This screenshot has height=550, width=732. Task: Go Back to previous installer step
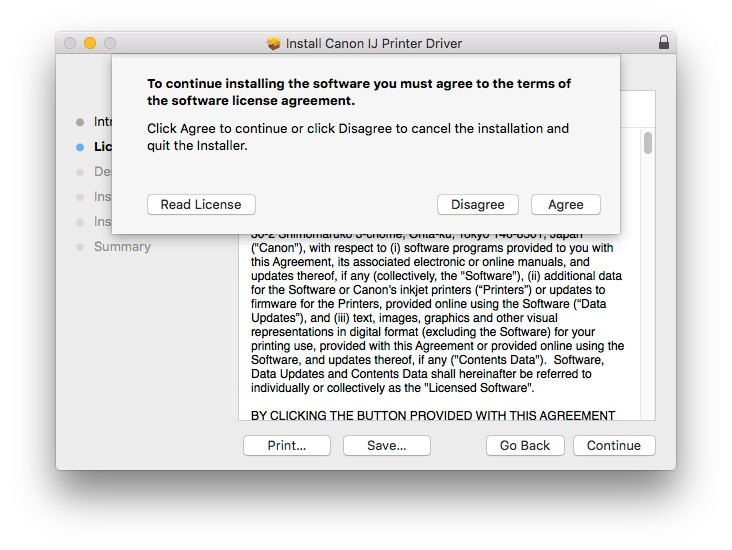coord(525,445)
